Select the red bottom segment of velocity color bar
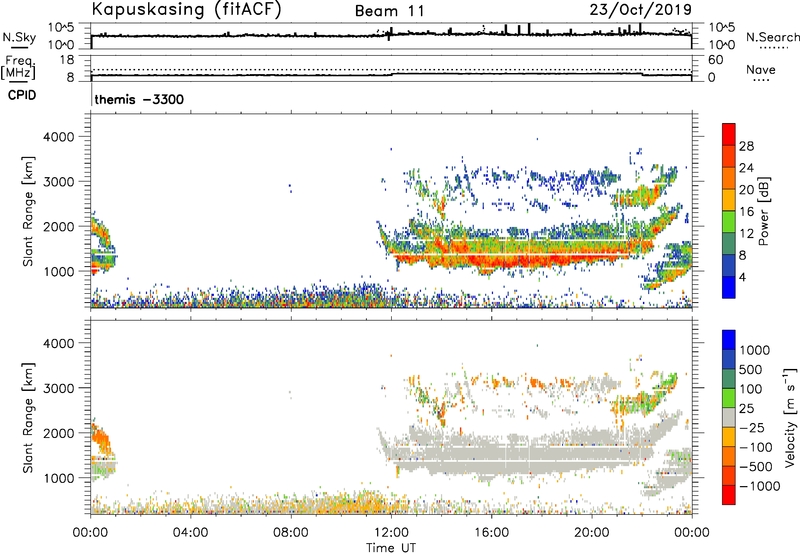 pyautogui.click(x=729, y=495)
